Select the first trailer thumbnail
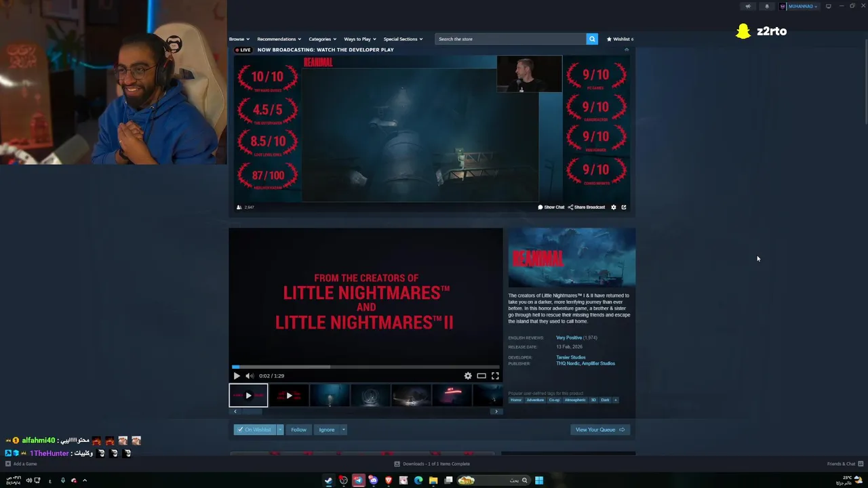 (248, 396)
